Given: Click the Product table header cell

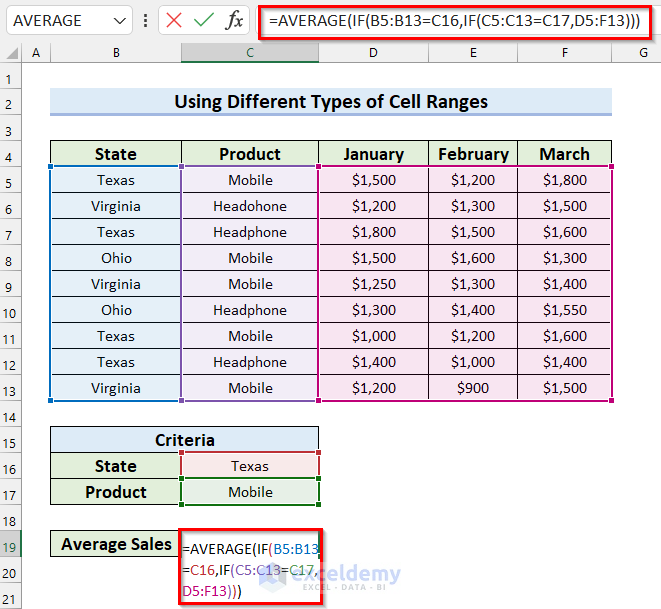Looking at the screenshot, I should [250, 154].
